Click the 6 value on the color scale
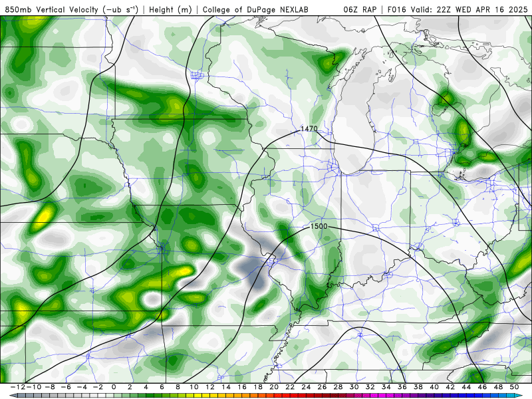Image resolution: width=532 pixels, height=399 pixels. (x=162, y=387)
